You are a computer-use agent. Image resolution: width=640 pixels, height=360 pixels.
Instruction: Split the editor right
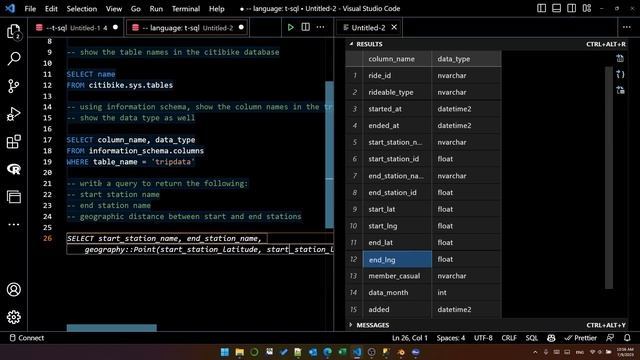tap(305, 27)
